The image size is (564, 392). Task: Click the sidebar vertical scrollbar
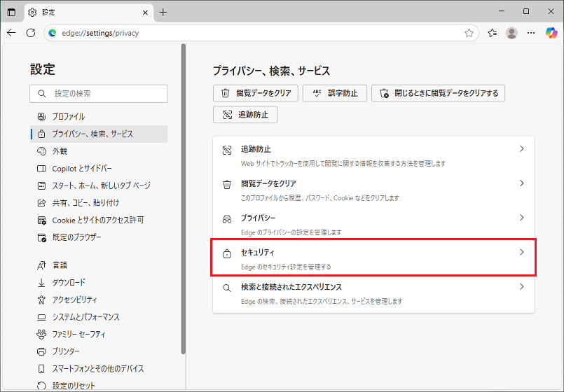pyautogui.click(x=184, y=199)
